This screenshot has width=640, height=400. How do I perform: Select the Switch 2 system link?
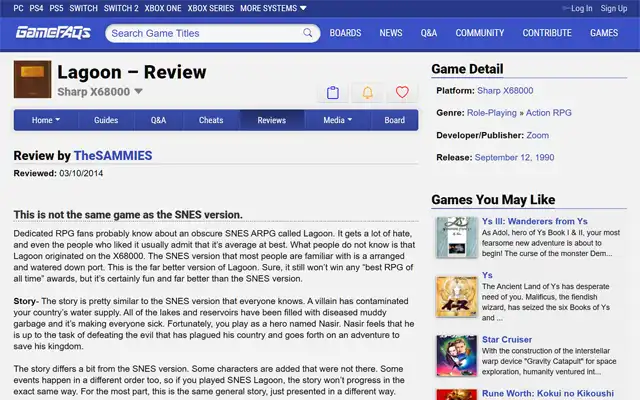121,8
